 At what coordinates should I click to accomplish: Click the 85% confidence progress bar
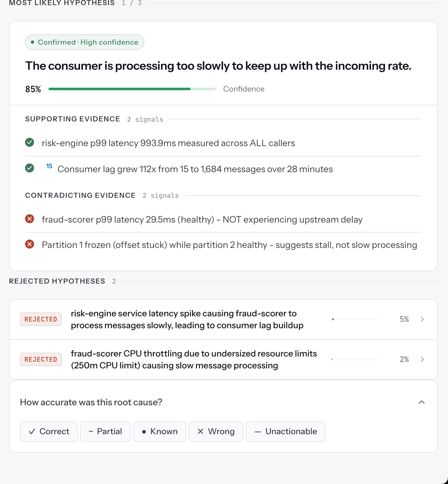pyautogui.click(x=132, y=89)
